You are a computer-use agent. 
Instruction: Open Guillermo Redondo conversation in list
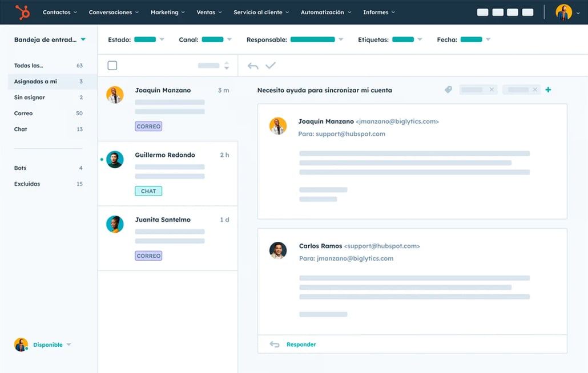[168, 174]
